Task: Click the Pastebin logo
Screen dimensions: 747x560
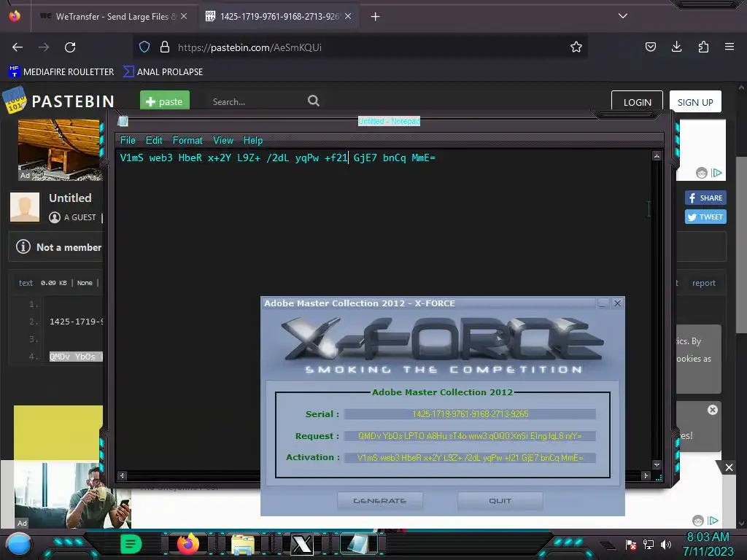Action: point(58,101)
